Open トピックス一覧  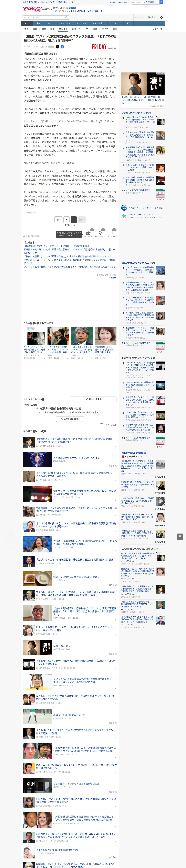[155, 29]
